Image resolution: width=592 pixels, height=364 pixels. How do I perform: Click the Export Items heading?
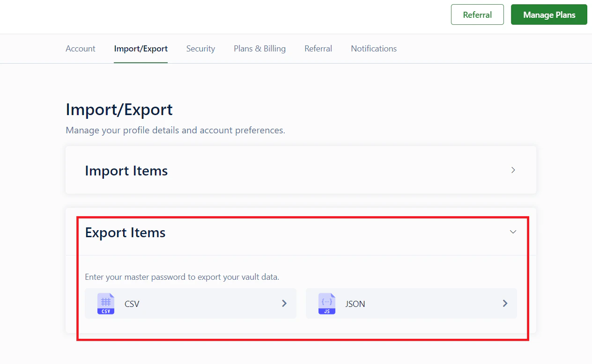click(x=125, y=232)
